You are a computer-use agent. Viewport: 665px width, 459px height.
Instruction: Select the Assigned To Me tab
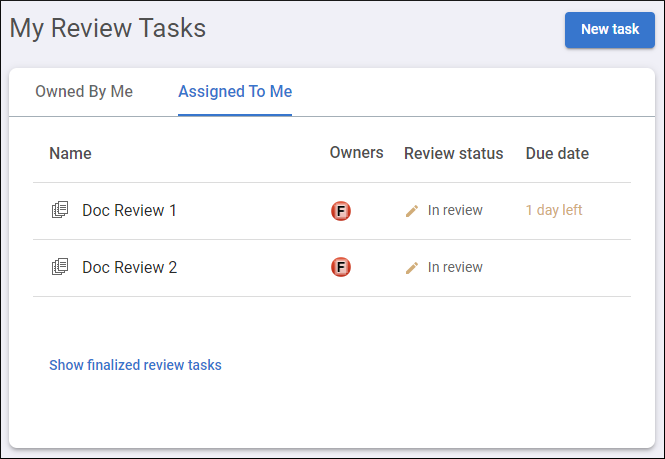[235, 92]
